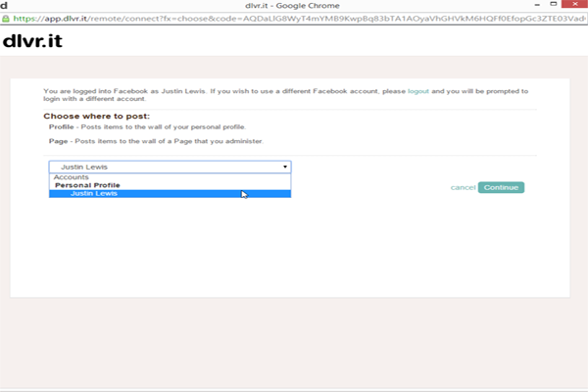Click the 'Choose where to post:' heading
Screen dimensions: 588x392
96,117
